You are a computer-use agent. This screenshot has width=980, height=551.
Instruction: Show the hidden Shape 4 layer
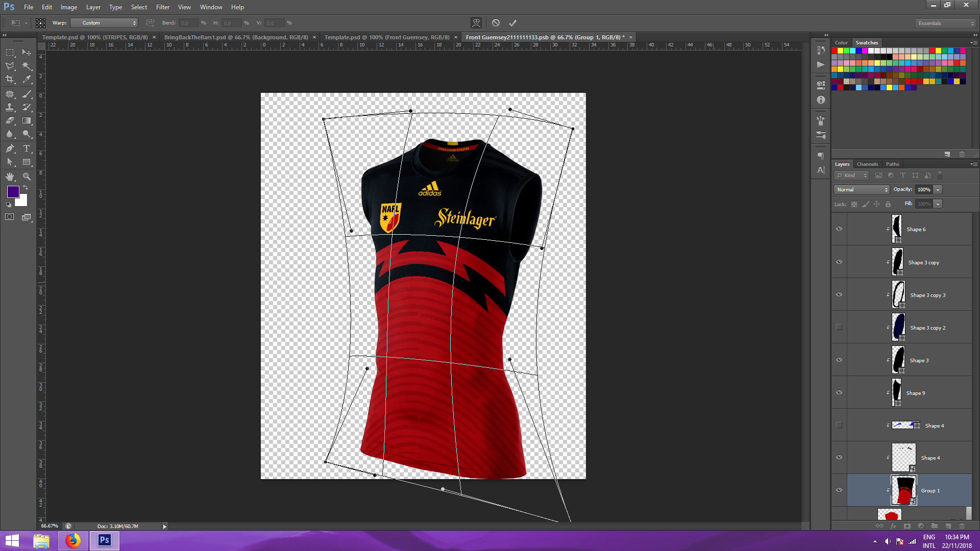pyautogui.click(x=839, y=425)
